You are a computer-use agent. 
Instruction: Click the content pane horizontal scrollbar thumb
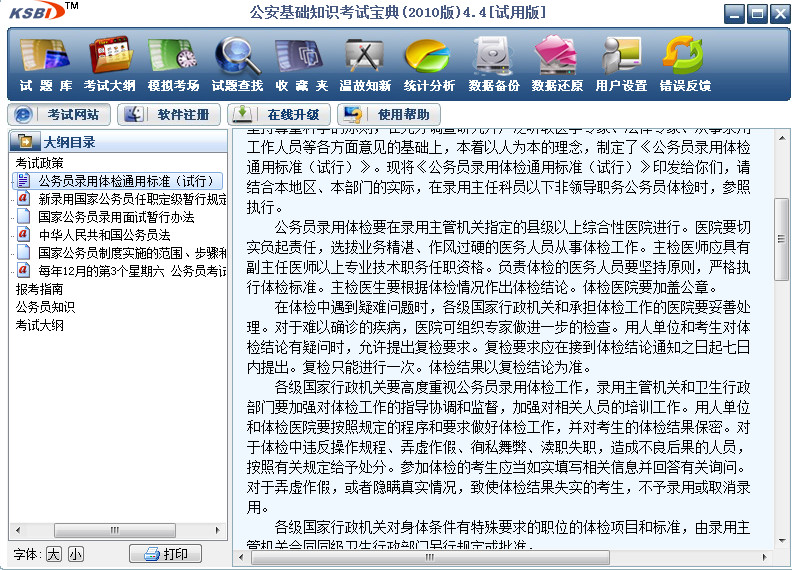tap(430, 557)
